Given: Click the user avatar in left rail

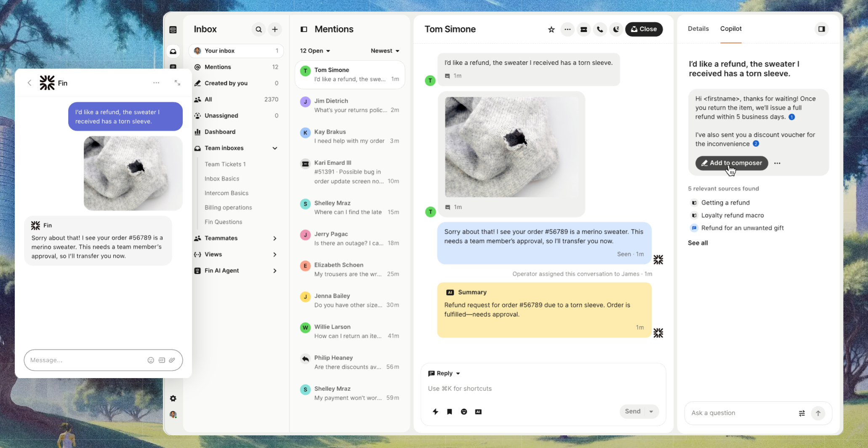Looking at the screenshot, I should tap(173, 415).
